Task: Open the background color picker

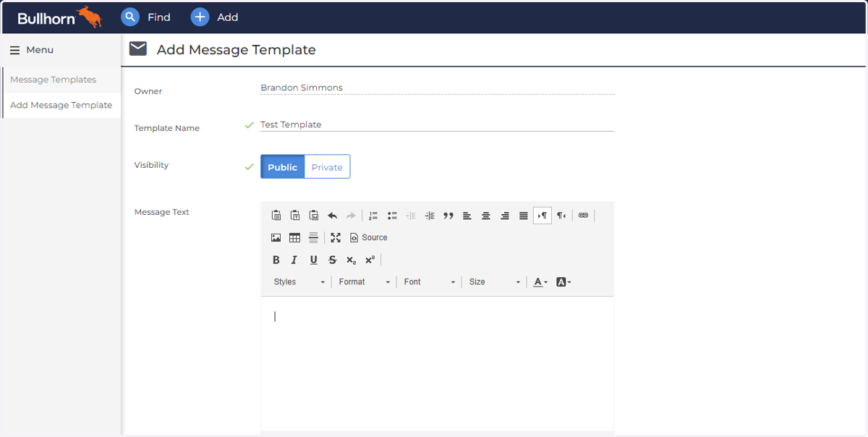Action: (x=563, y=282)
